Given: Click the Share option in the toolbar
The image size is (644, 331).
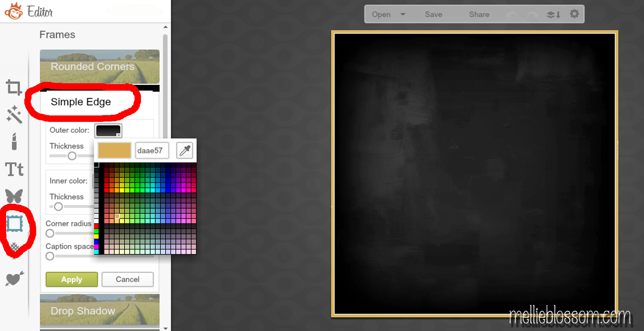Looking at the screenshot, I should click(479, 14).
